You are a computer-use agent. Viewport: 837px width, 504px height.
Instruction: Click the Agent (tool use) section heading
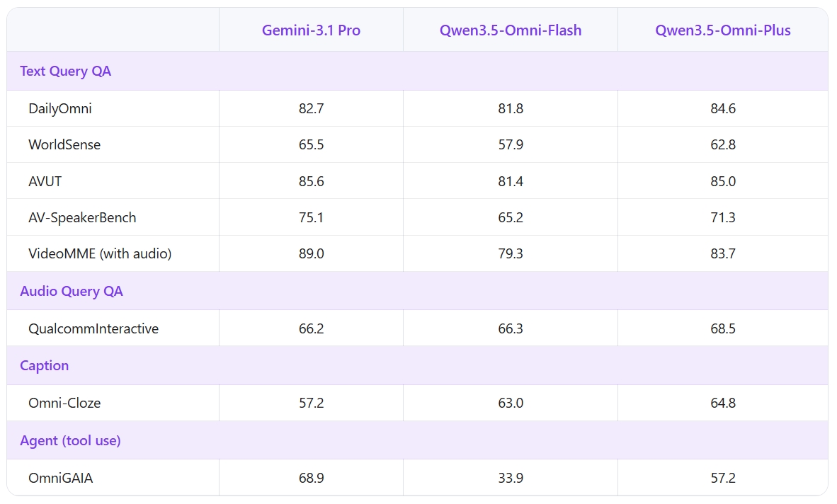coord(70,440)
